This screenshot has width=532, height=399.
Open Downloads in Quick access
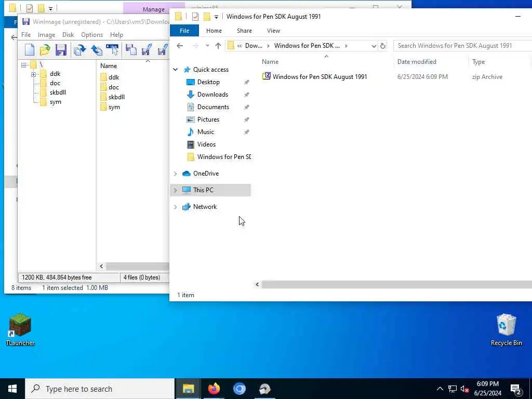point(212,95)
